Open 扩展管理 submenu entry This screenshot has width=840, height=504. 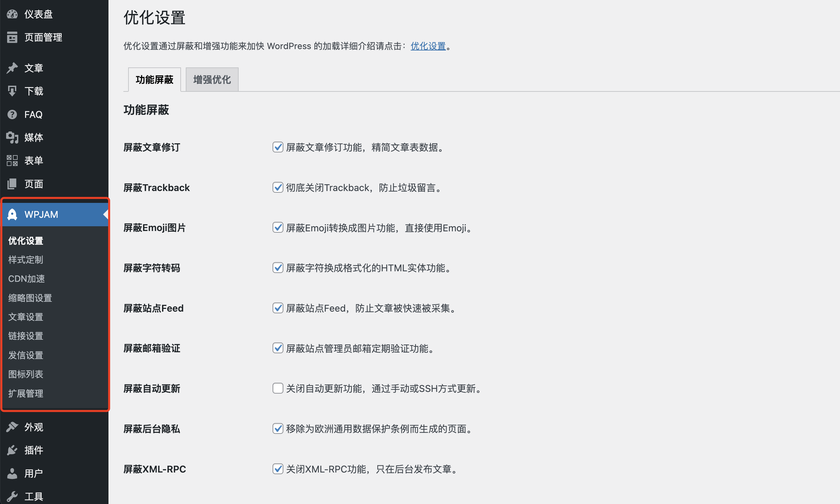pos(26,393)
